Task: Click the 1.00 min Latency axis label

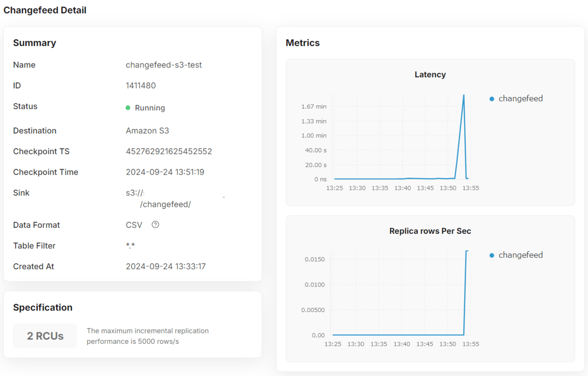Action: (314, 136)
